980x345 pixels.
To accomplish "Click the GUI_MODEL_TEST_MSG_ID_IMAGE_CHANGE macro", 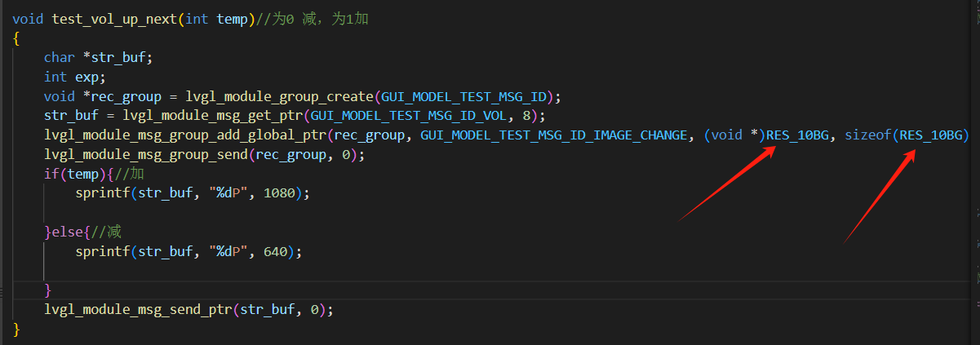I will (x=553, y=135).
